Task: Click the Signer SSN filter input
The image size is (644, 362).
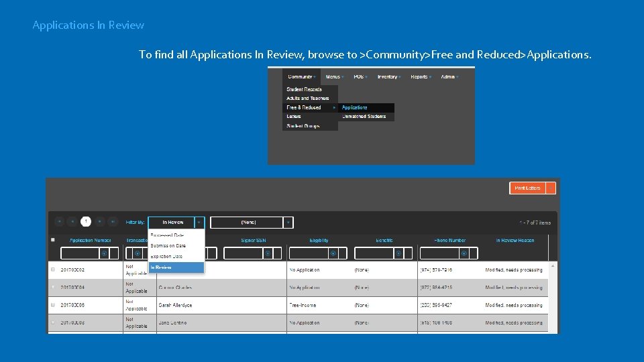Action: (x=244, y=253)
